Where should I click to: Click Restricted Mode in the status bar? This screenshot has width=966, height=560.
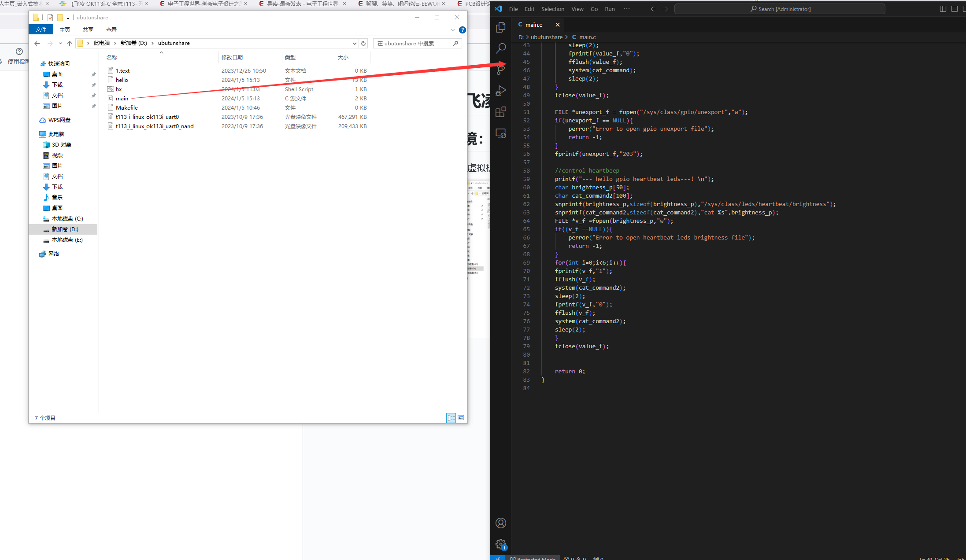[x=533, y=558]
